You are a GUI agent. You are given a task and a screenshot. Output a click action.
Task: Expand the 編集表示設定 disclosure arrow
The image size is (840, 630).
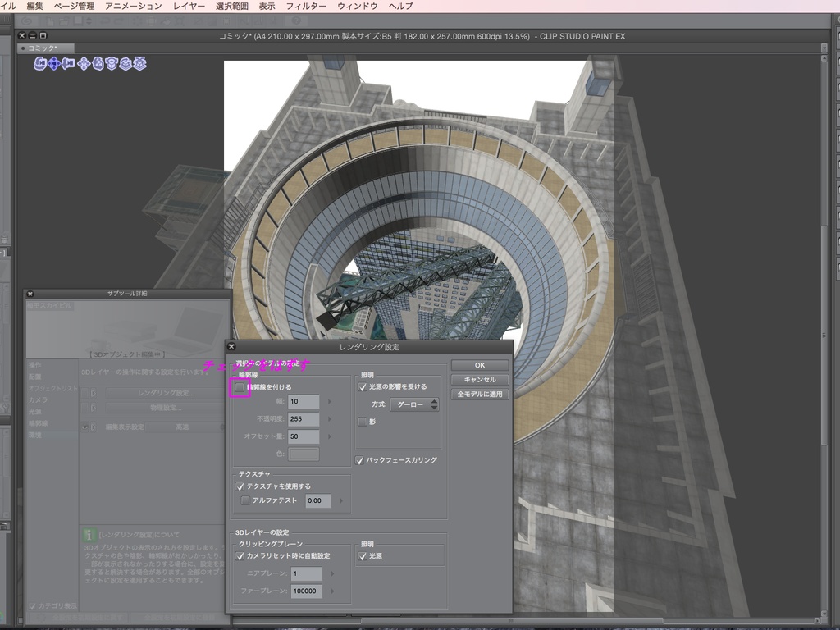point(94,427)
